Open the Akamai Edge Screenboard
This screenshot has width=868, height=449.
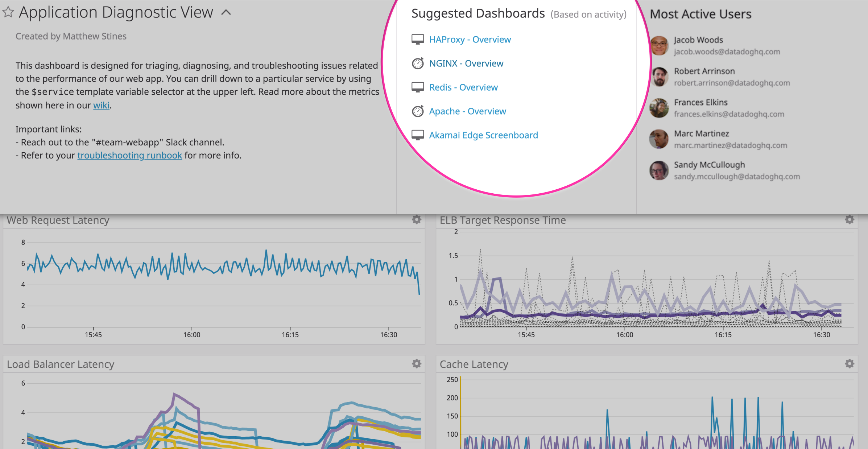coord(483,135)
